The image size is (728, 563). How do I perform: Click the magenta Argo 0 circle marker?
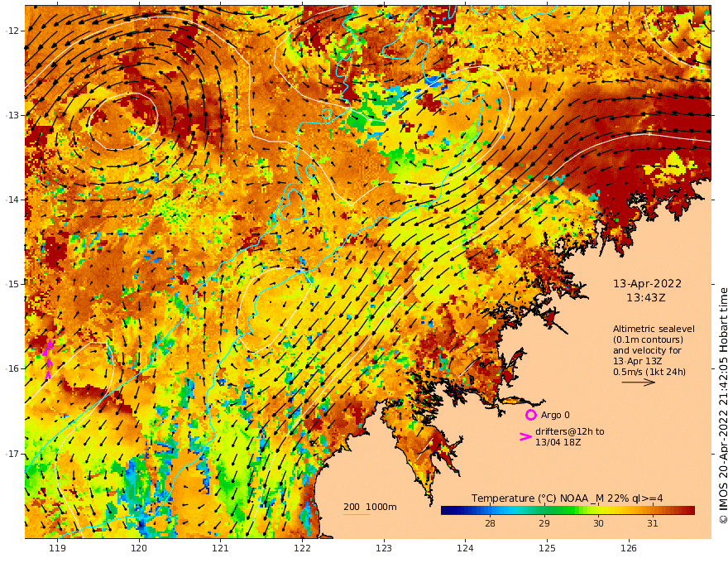pos(530,415)
